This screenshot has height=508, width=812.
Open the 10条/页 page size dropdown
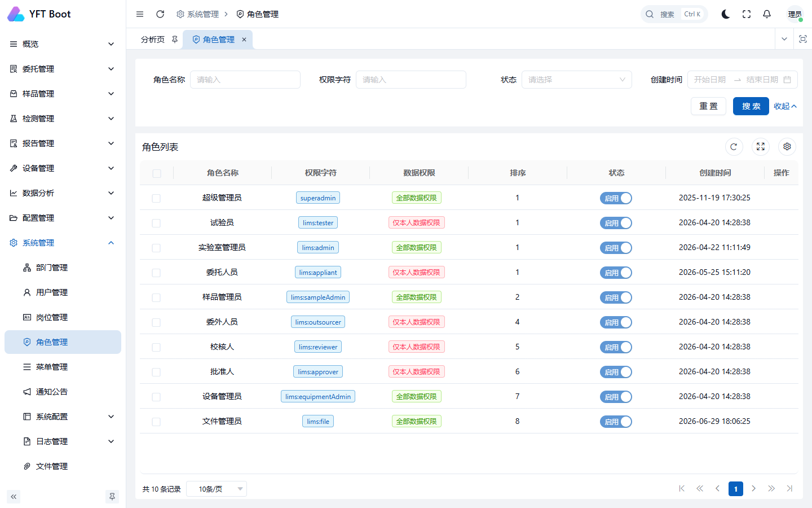[x=217, y=489]
